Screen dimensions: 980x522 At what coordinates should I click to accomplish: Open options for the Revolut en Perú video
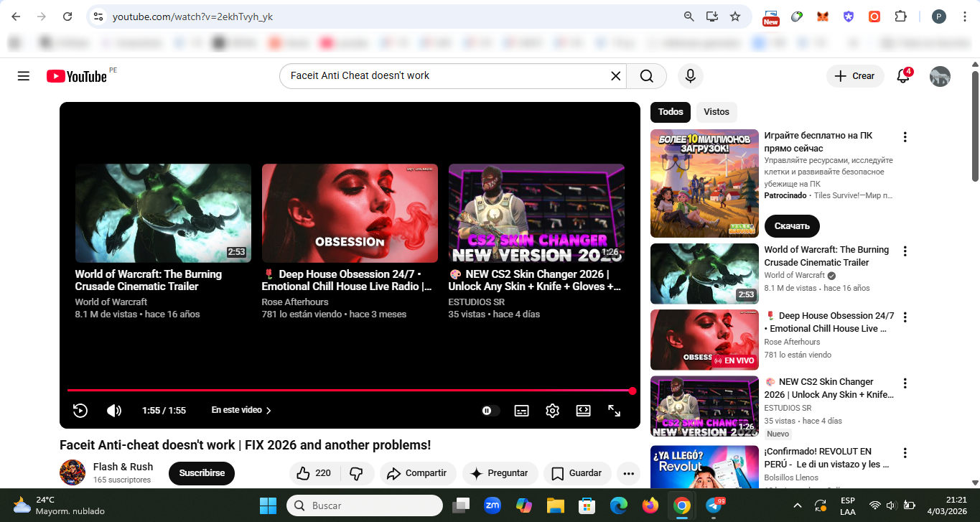click(905, 453)
